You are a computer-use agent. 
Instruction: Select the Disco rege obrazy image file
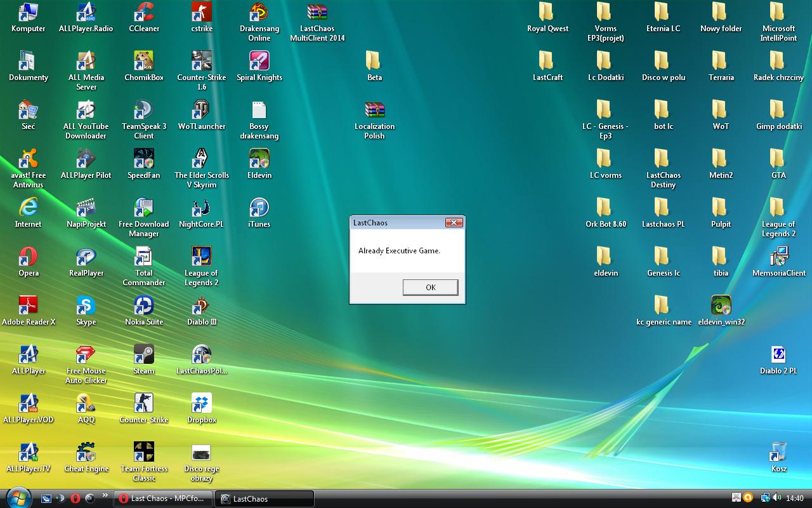click(202, 462)
